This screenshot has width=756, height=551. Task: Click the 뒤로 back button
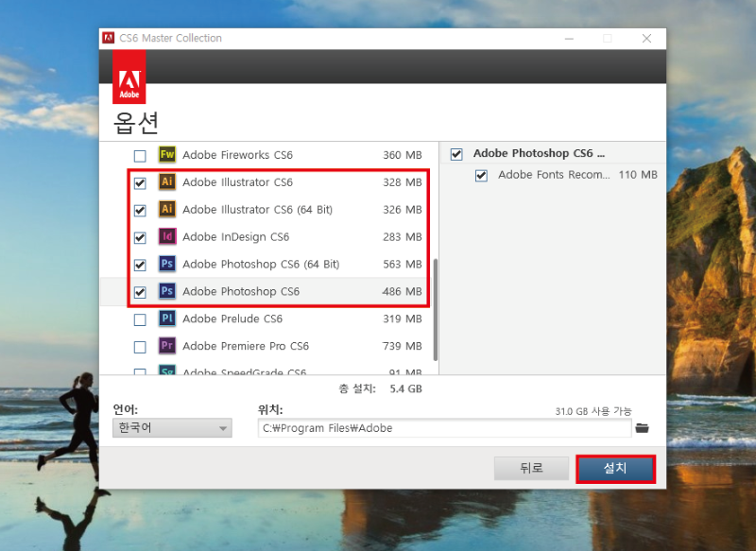(531, 468)
